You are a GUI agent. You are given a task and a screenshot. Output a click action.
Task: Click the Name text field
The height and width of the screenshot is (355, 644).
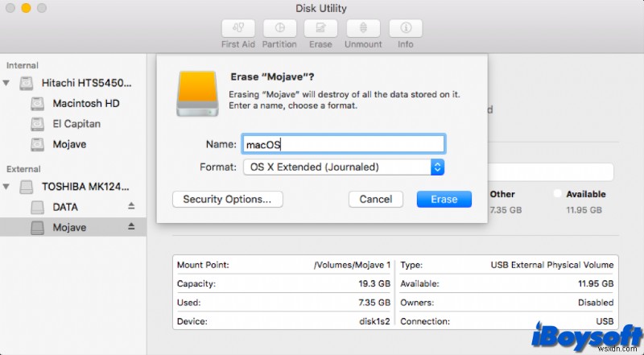[344, 144]
